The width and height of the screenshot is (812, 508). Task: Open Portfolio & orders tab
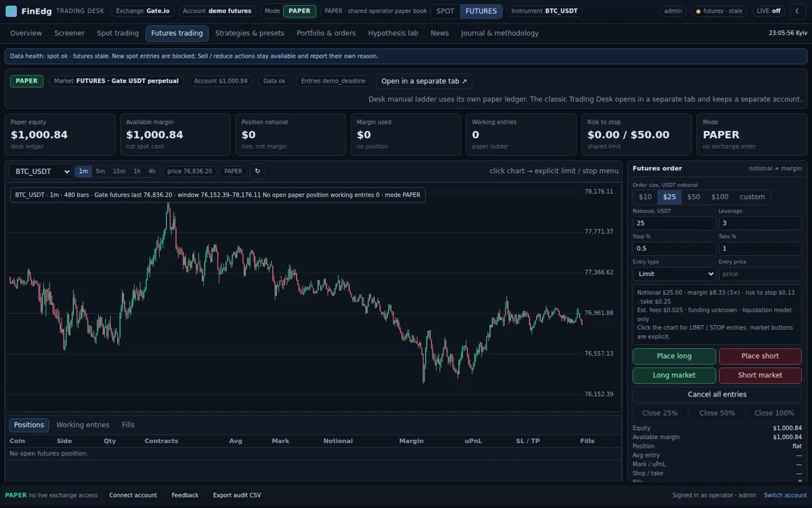point(326,33)
